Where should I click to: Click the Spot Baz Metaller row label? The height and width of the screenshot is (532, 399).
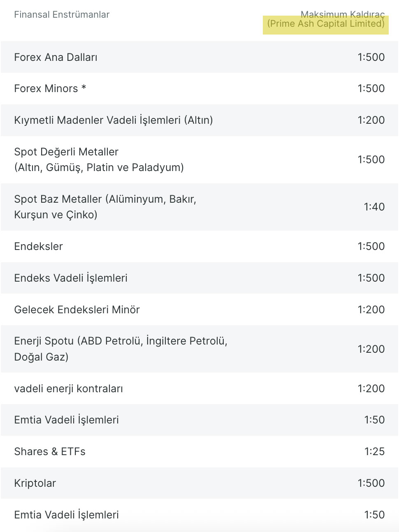105,207
